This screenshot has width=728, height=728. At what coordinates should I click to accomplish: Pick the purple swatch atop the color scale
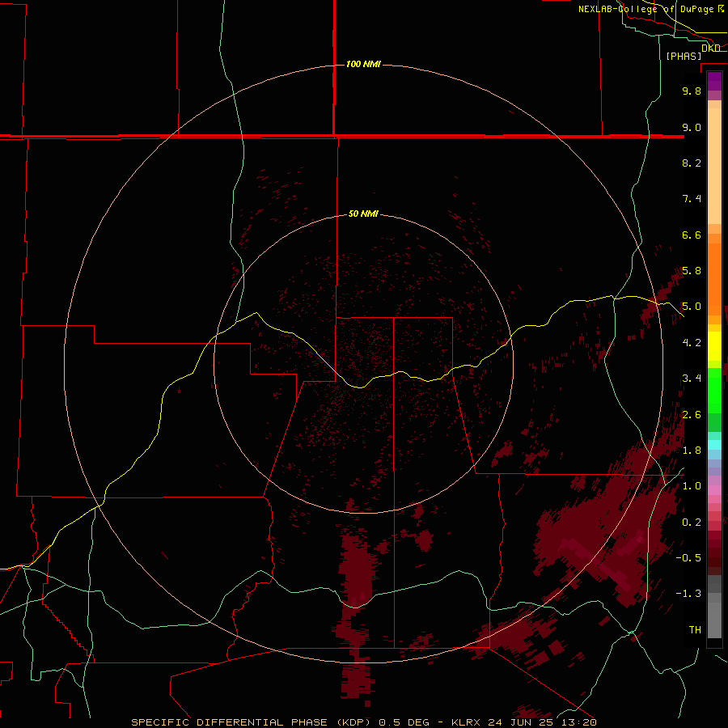[x=714, y=81]
